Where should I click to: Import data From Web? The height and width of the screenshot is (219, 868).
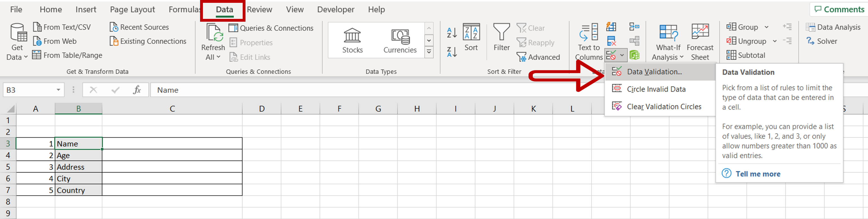(x=54, y=41)
